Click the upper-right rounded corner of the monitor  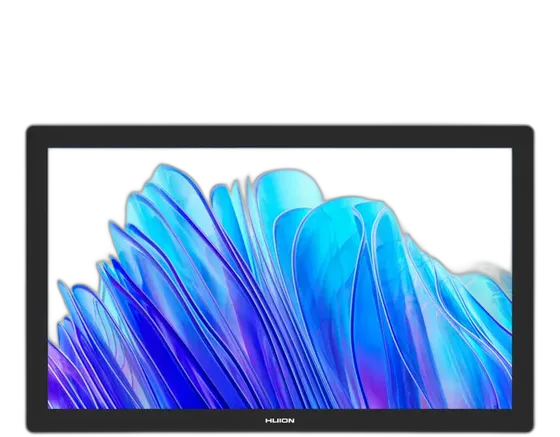coord(528,131)
